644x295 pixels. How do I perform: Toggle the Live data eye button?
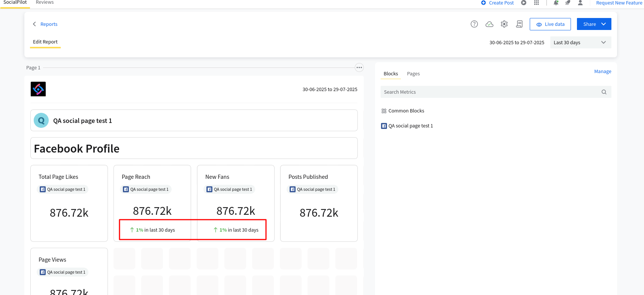click(550, 24)
